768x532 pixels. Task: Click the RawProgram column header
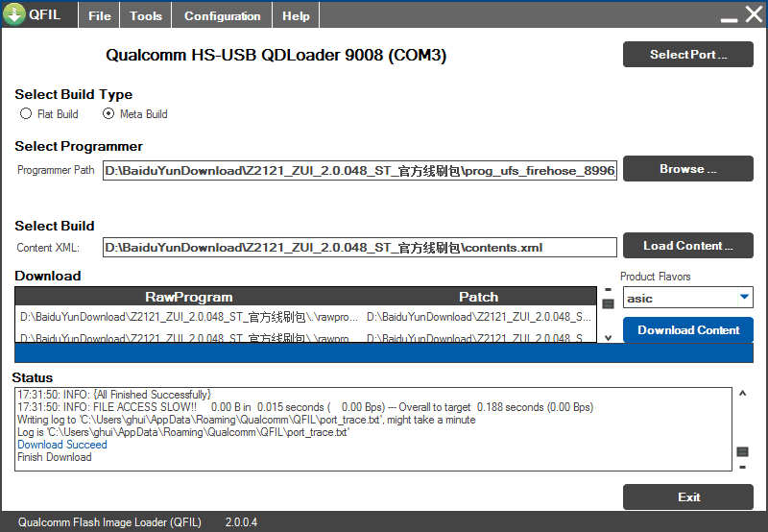pyautogui.click(x=188, y=297)
